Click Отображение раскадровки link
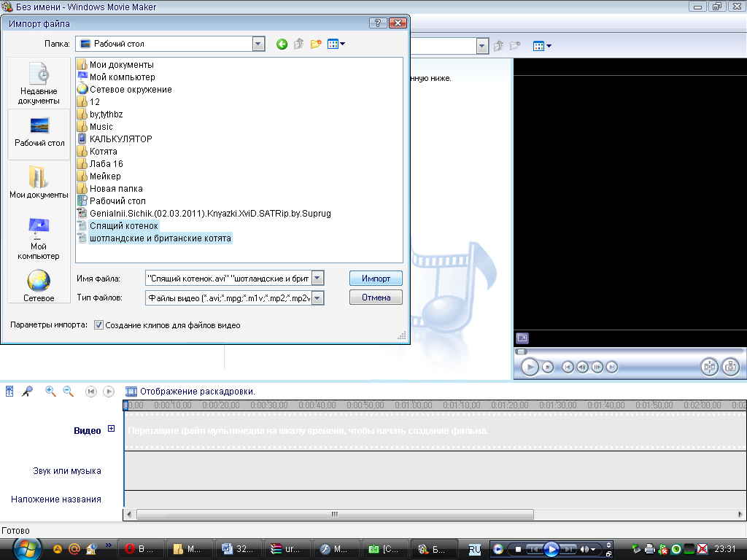 (x=197, y=392)
